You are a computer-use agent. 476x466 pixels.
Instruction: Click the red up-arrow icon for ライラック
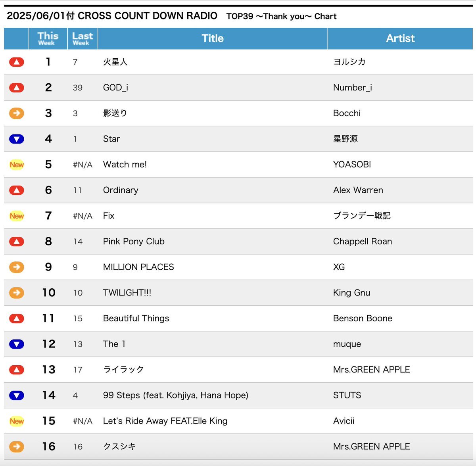click(x=17, y=370)
